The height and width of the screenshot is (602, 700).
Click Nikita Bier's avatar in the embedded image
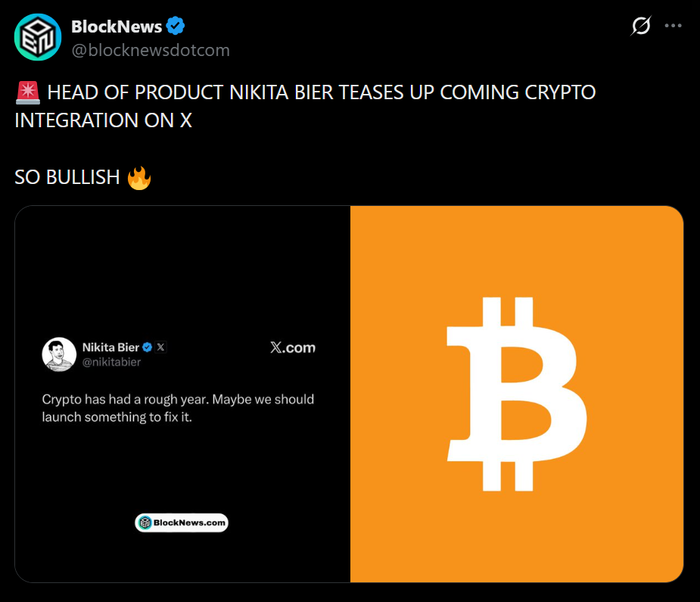click(x=59, y=354)
